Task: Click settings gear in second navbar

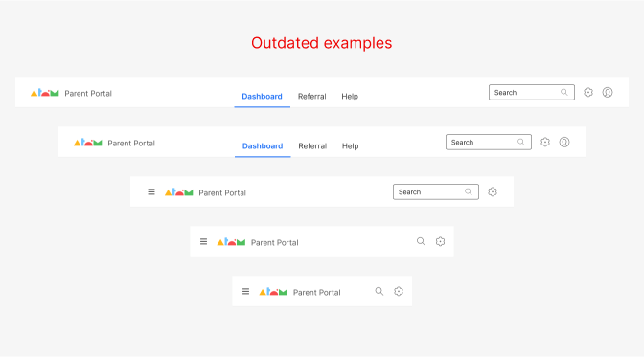Action: 545,142
